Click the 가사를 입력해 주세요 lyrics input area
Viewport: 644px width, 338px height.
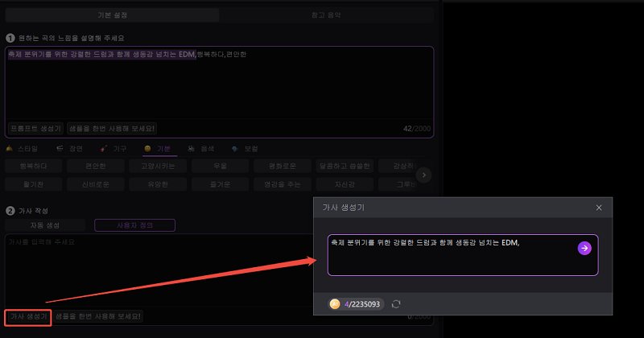[159, 271]
